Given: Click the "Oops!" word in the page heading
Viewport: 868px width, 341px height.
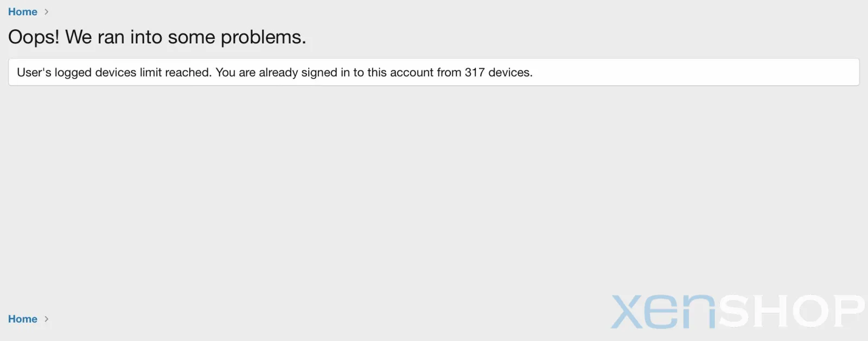Looking at the screenshot, I should pyautogui.click(x=34, y=37).
